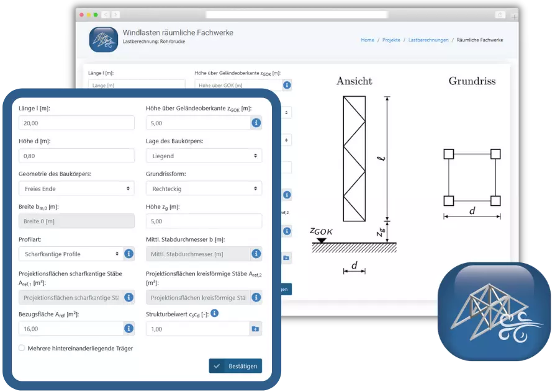Expand Geometrie des Baukörpers dropdown

coord(76,188)
